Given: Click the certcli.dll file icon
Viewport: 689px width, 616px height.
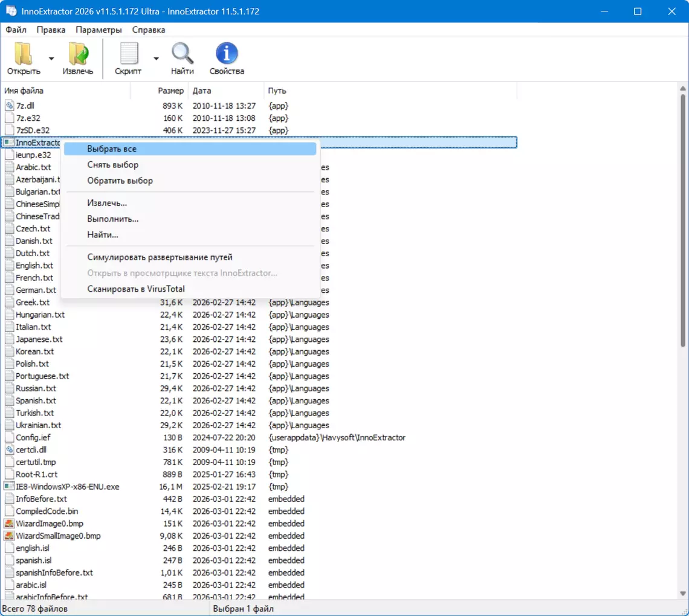Looking at the screenshot, I should coord(9,450).
